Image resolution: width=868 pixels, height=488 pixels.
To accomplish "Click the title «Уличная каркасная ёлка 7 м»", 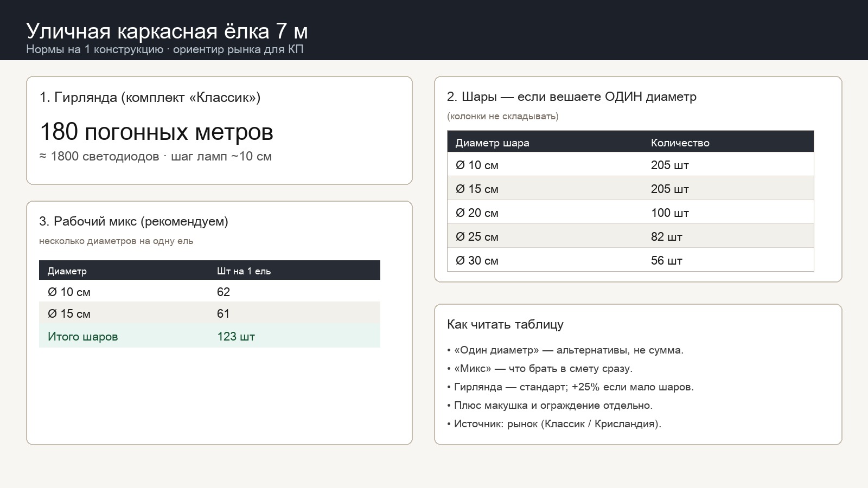I will [167, 31].
